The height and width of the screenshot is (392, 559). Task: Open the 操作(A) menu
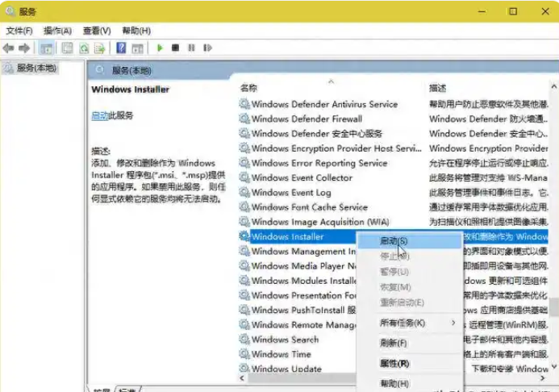[57, 31]
